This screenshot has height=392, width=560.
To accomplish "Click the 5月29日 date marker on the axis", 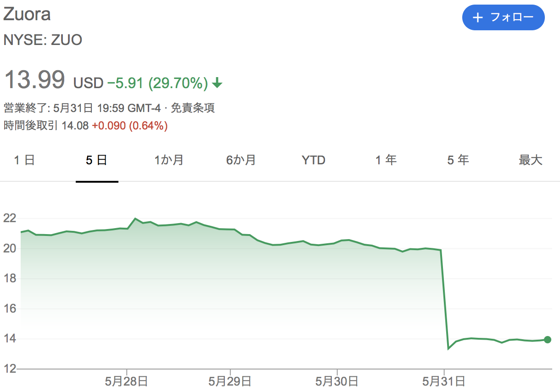I will pyautogui.click(x=230, y=381).
